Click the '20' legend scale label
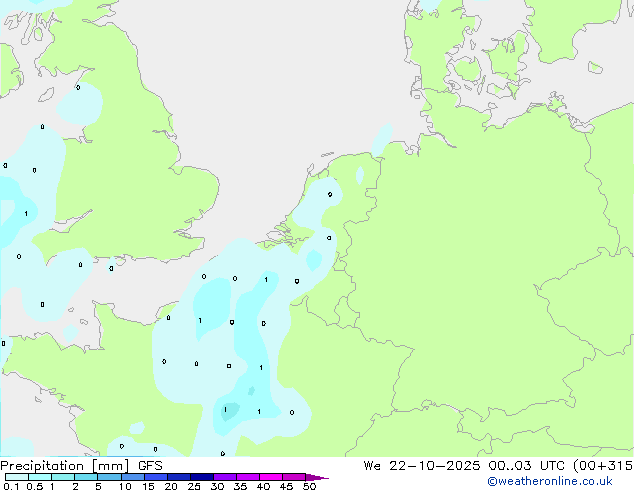Image resolution: width=634 pixels, height=490 pixels. coord(171,486)
